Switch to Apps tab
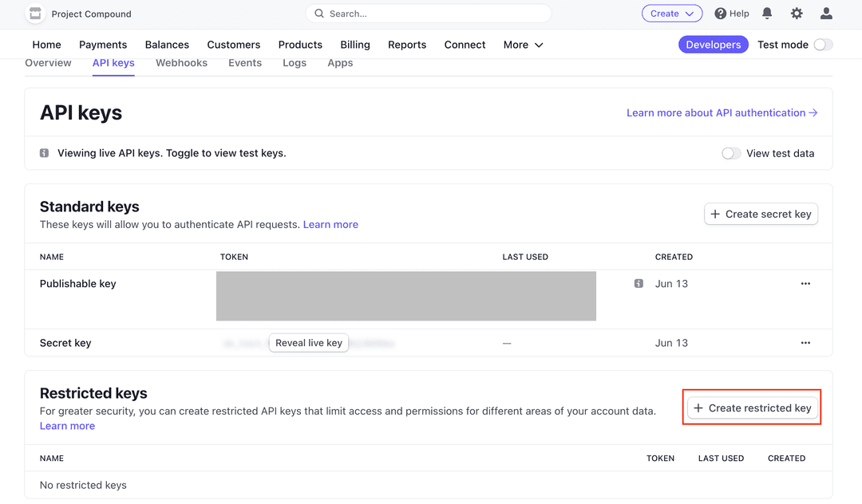Screen dimensions: 862x504 340,62
